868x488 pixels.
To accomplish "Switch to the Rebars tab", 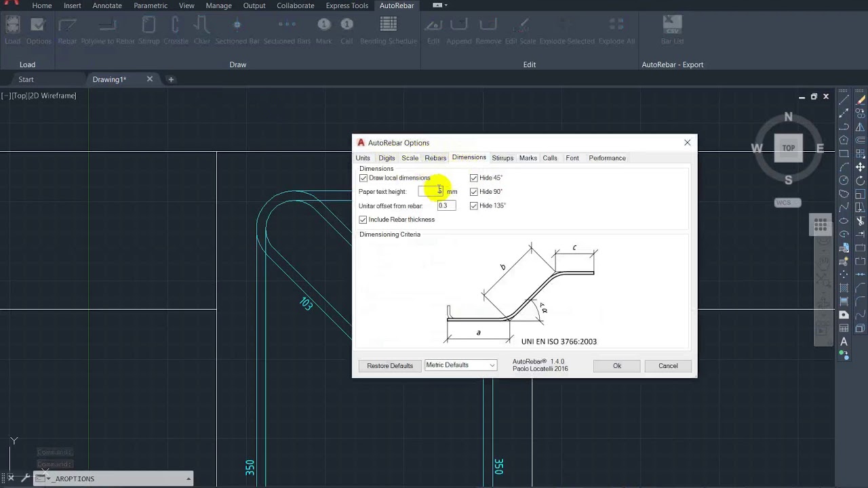I will (435, 158).
